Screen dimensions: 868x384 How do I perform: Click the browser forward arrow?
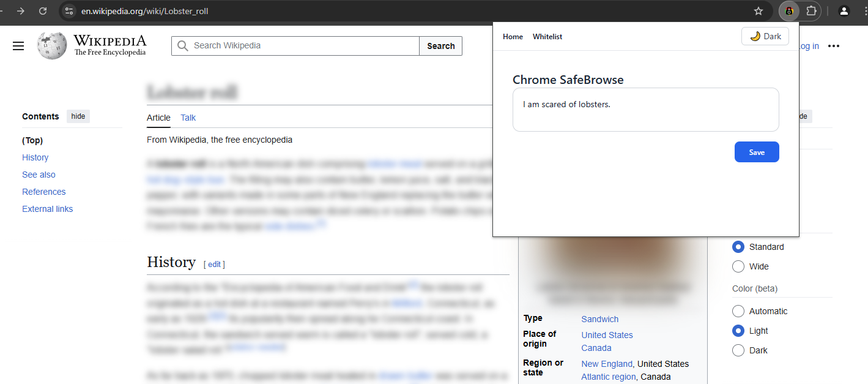[x=21, y=11]
